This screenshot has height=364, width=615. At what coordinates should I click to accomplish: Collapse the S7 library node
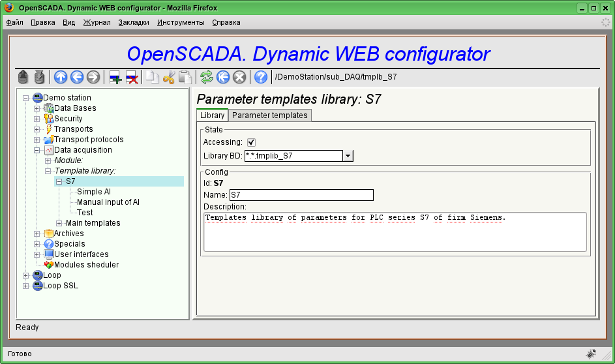point(59,181)
